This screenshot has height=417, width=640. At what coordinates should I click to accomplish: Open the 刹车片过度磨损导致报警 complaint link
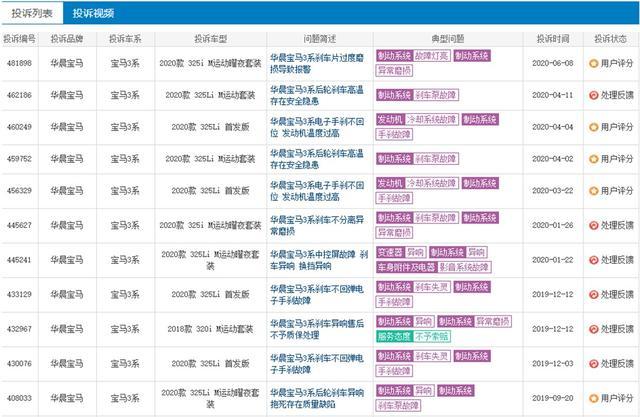[x=317, y=64]
